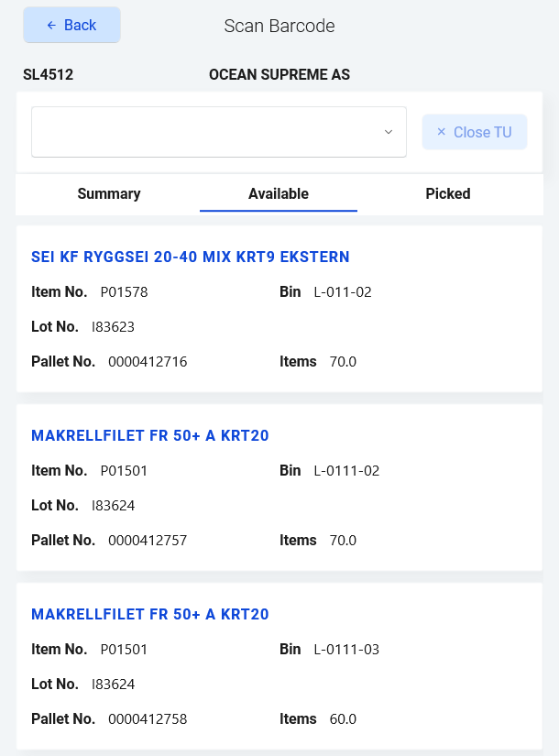Viewport: 559px width, 756px height.
Task: Click pallet number 0000412758
Action: point(148,719)
